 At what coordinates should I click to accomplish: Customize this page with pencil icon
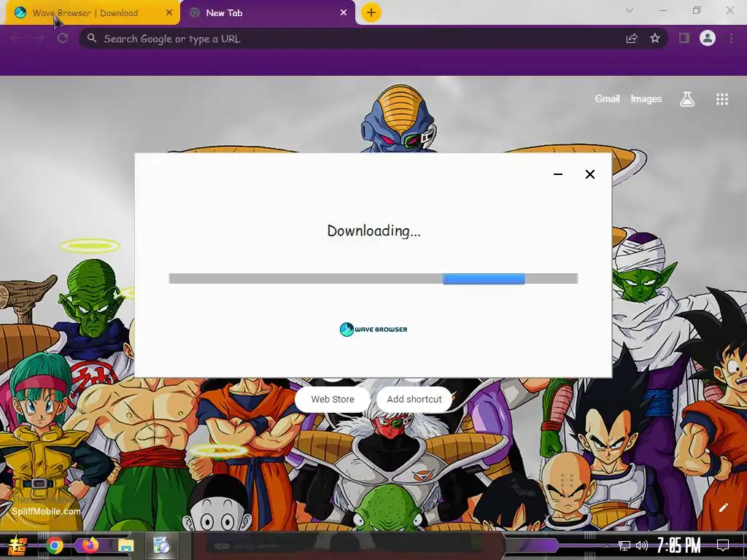[723, 507]
